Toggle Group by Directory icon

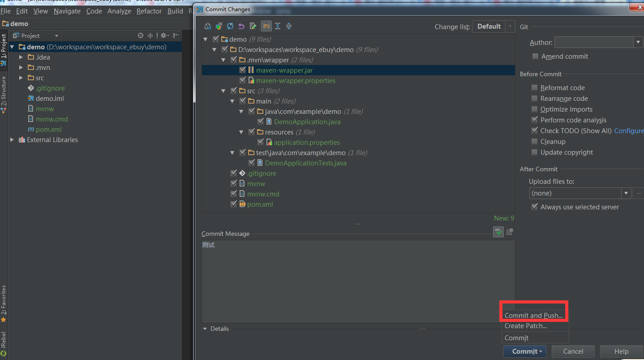click(266, 26)
